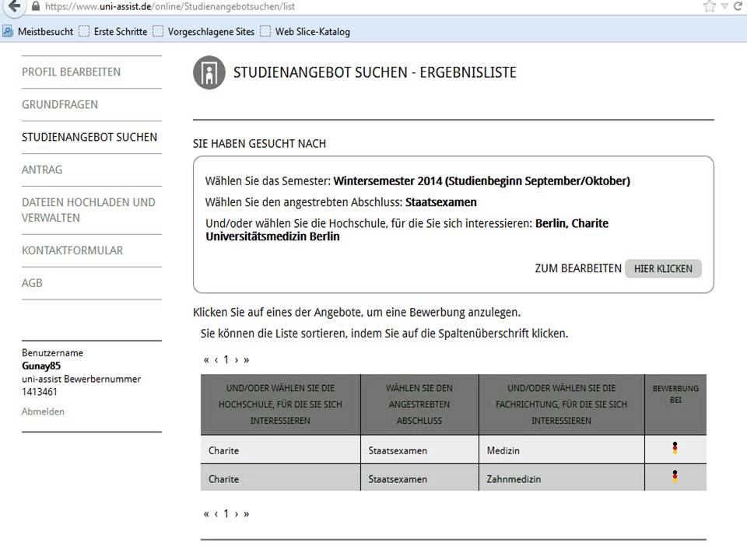The height and width of the screenshot is (560, 747).
Task: Click Abmelden to log out
Action: click(x=43, y=411)
